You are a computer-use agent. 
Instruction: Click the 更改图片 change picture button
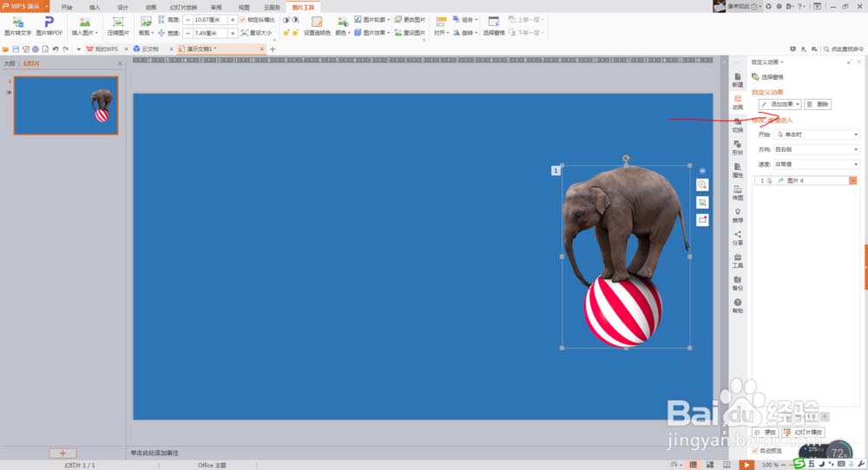(x=411, y=20)
